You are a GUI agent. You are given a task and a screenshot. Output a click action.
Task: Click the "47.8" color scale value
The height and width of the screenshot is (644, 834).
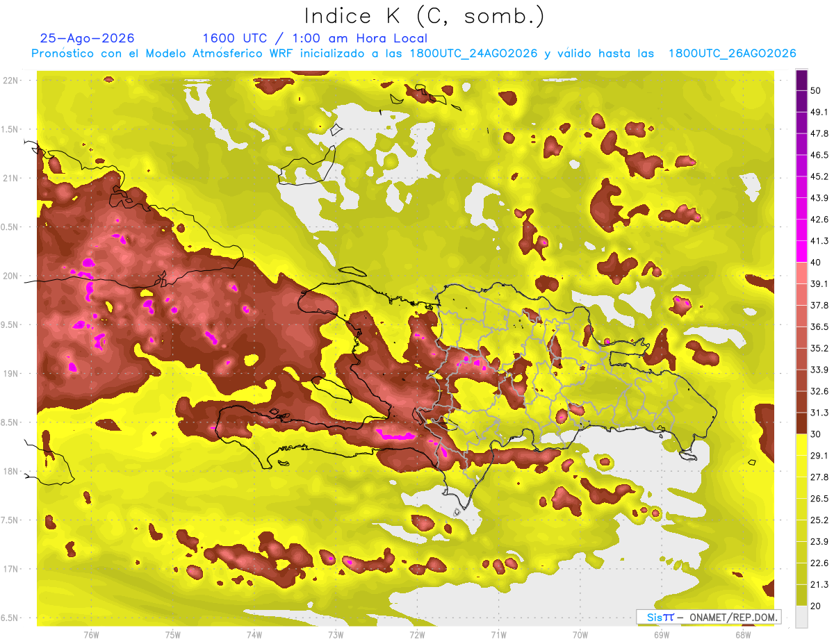pyautogui.click(x=819, y=133)
